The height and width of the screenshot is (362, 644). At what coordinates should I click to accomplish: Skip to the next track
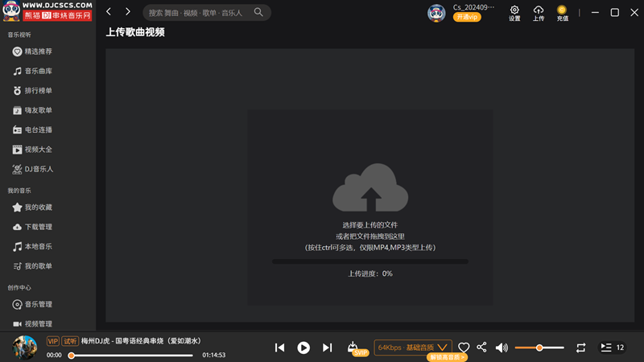click(x=328, y=348)
